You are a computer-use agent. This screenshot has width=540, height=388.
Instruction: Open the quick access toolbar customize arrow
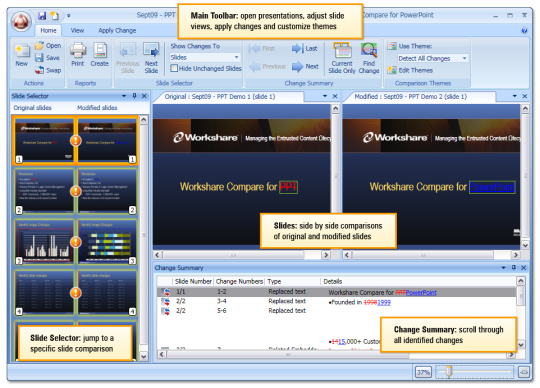click(69, 15)
